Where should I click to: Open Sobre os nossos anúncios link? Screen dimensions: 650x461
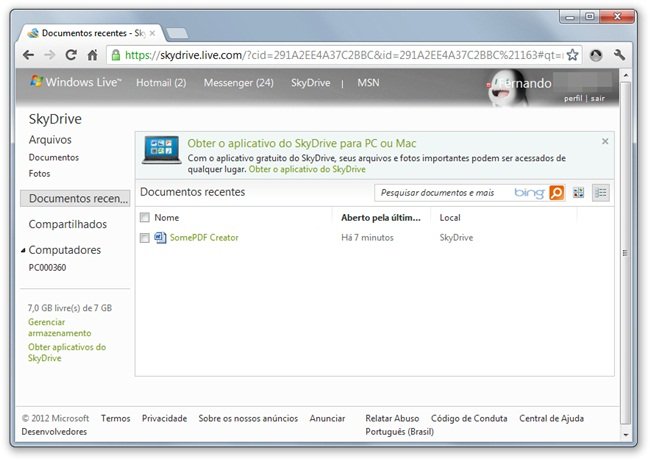point(248,419)
